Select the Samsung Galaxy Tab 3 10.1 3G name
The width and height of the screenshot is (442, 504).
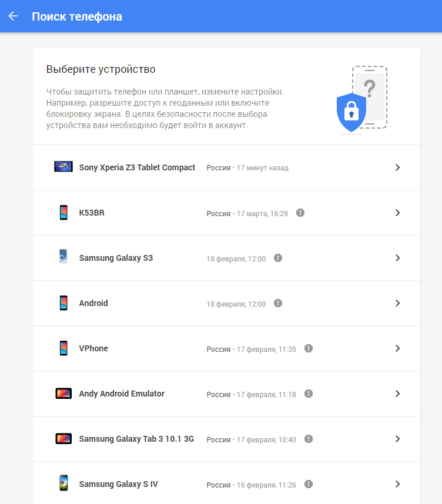point(136,439)
